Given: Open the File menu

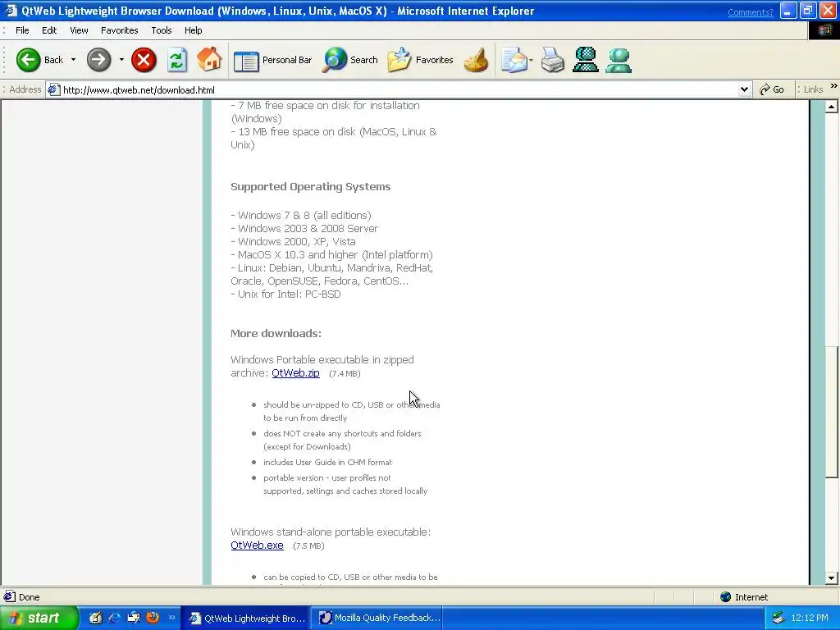Looking at the screenshot, I should click(x=22, y=30).
